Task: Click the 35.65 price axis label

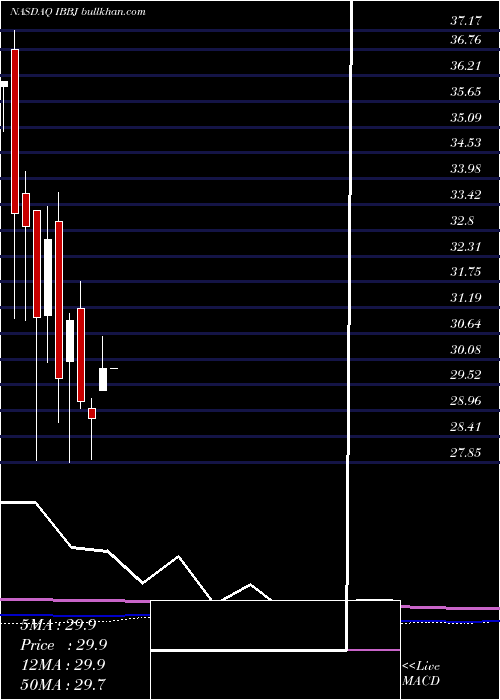Action: point(466,92)
